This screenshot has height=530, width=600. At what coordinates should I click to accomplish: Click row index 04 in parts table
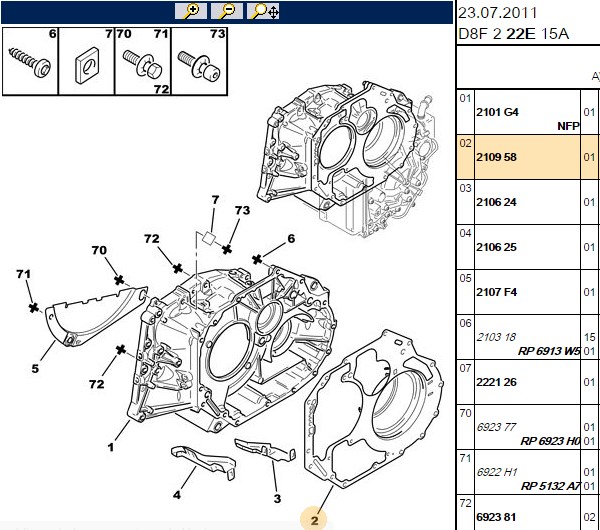[x=465, y=233]
